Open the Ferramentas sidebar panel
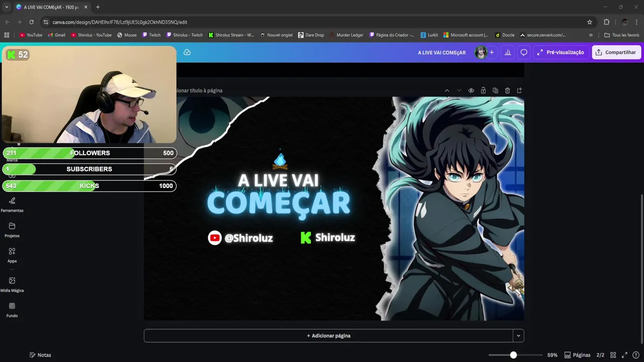This screenshot has width=644, height=362. 12,205
